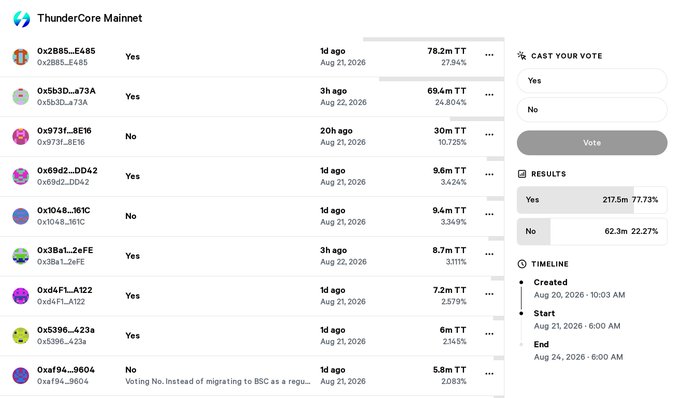Open the avatar of voter 0x5396...423a
The width and height of the screenshot is (680, 398).
click(20, 336)
